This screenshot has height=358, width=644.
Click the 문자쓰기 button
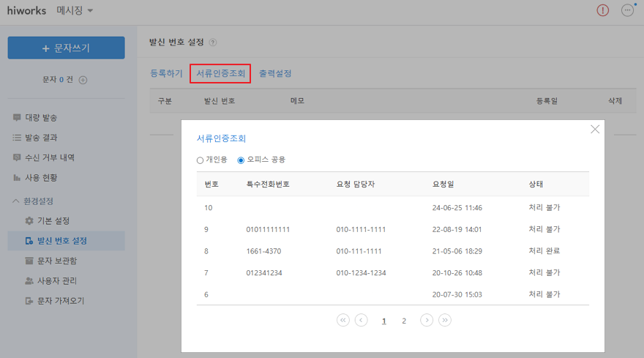tap(66, 48)
